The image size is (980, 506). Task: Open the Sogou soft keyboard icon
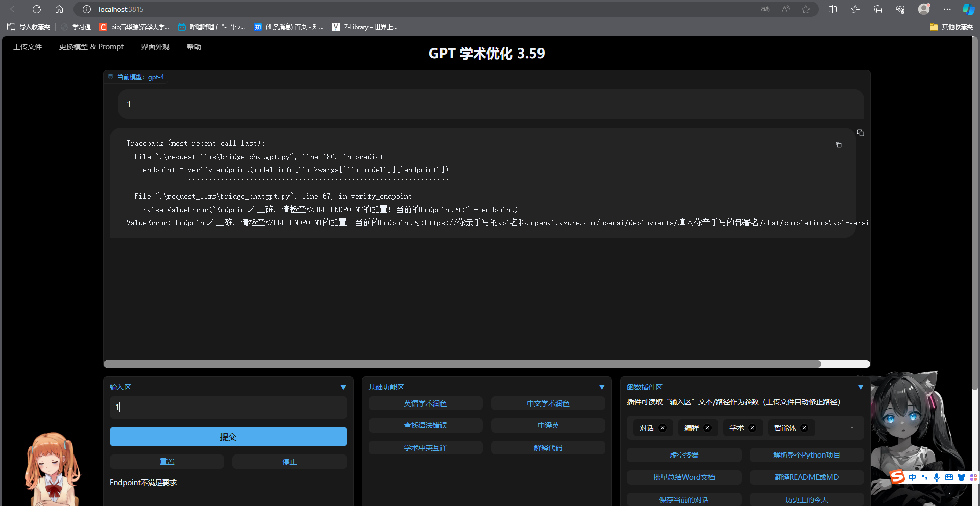[x=948, y=477]
